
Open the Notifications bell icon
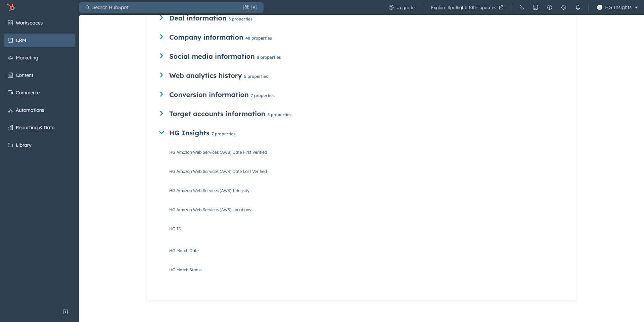[x=578, y=7]
